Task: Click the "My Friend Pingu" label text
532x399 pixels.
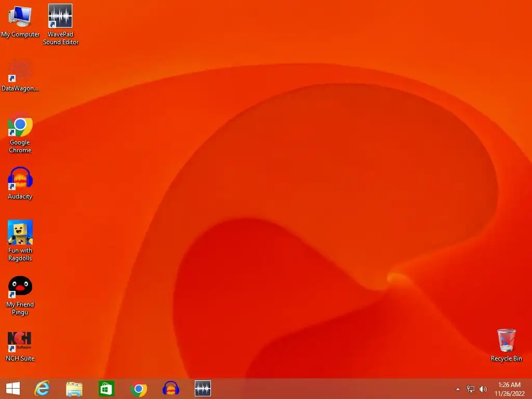Action: coord(20,308)
